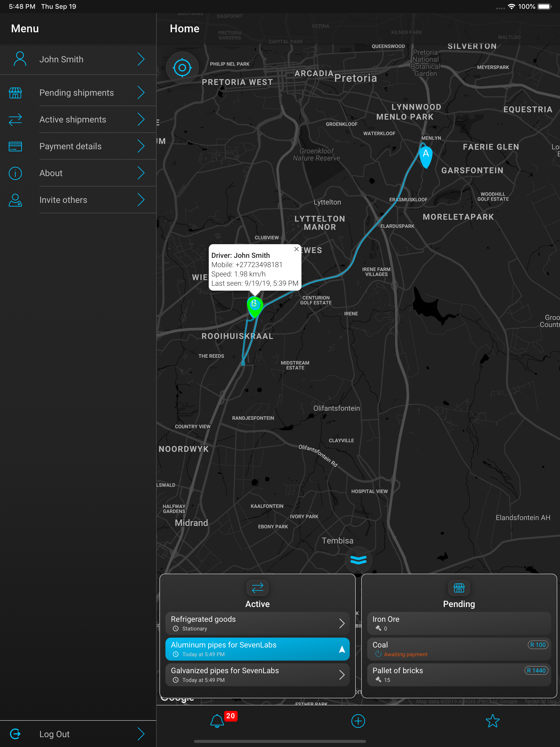Expand Invite others chevron

tap(141, 200)
